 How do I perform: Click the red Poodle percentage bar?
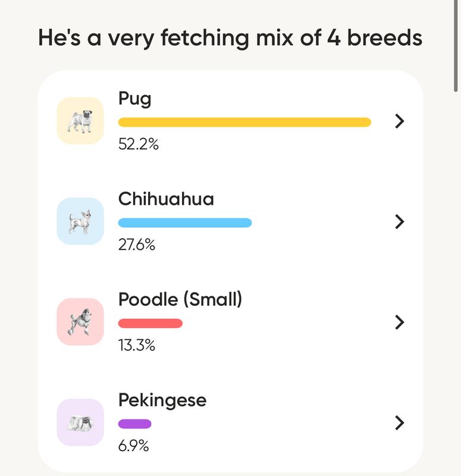pyautogui.click(x=150, y=323)
